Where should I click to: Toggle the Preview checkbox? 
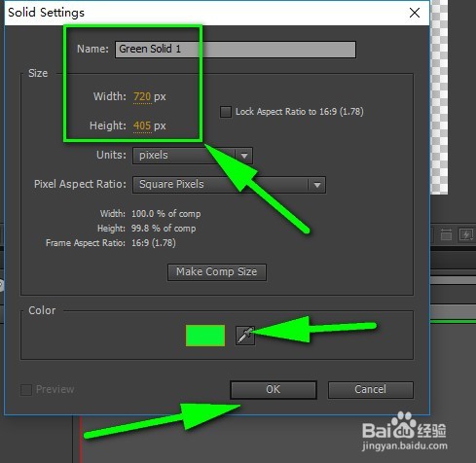[26, 389]
